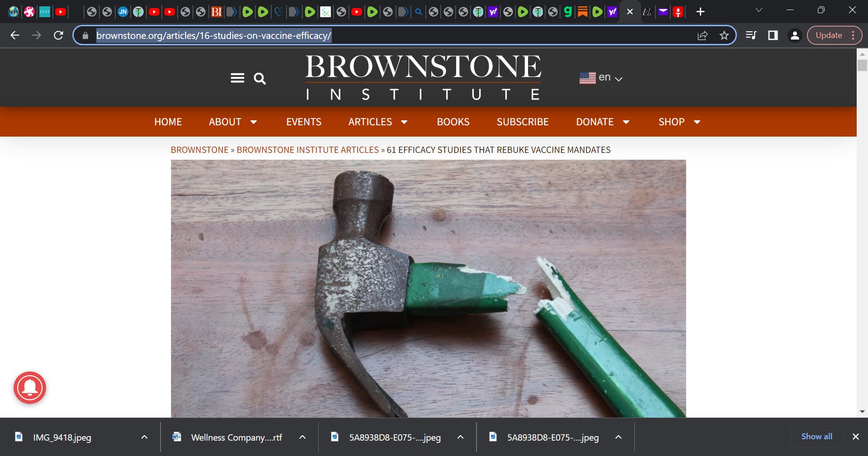
Task: Open the ABOUT menu item
Action: click(x=225, y=122)
